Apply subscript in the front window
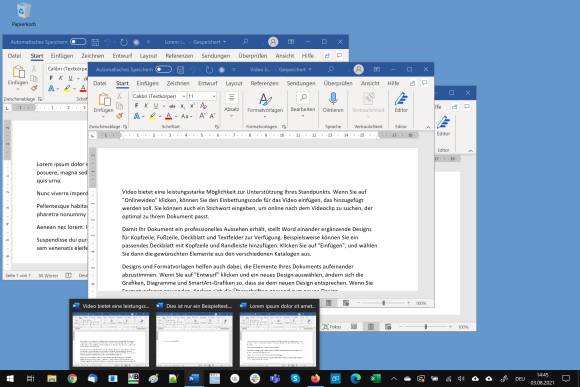The width and height of the screenshot is (580, 387). click(x=182, y=106)
